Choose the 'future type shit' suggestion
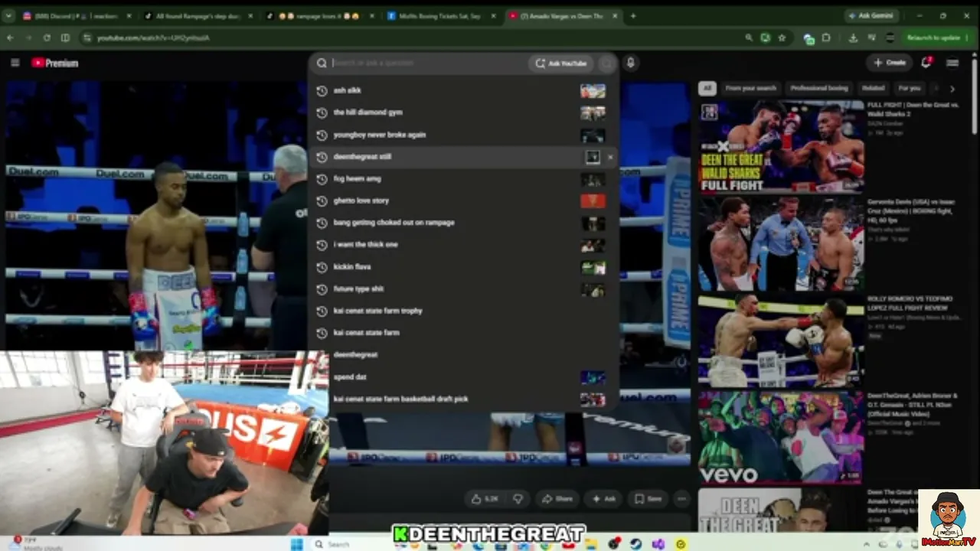980x551 pixels. point(464,289)
